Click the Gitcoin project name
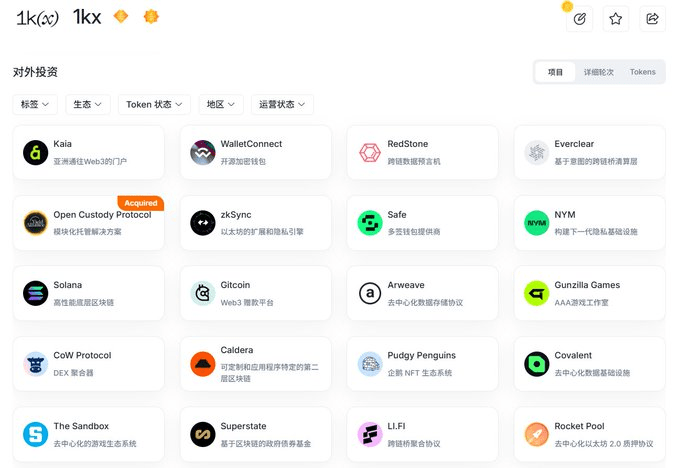Viewport: 680px width, 468px height. tap(235, 285)
